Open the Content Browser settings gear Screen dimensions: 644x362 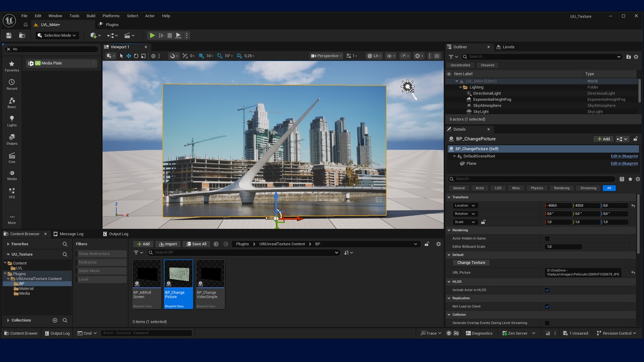pos(438,244)
